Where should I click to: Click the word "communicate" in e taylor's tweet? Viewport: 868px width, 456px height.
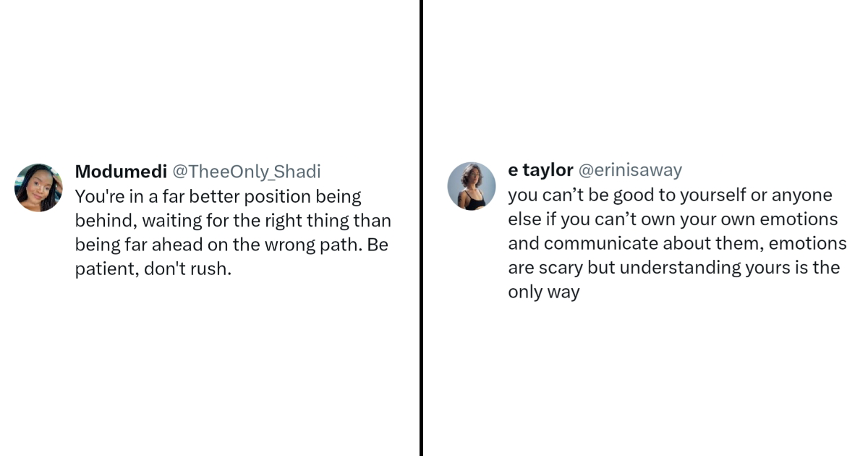pyautogui.click(x=600, y=244)
